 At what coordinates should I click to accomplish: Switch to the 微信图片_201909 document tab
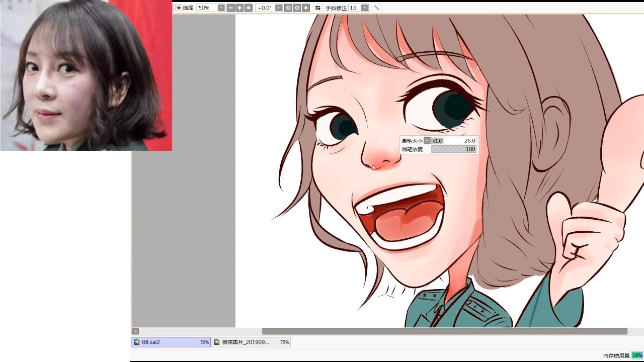[x=251, y=342]
